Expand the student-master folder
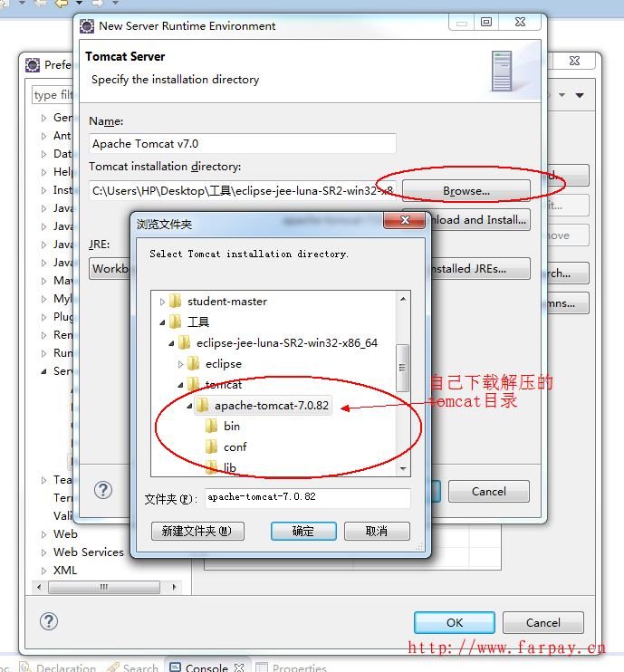 click(162, 302)
